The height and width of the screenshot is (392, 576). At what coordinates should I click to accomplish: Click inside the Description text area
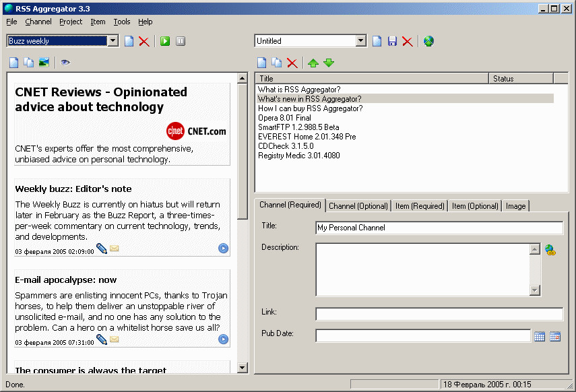[423, 269]
